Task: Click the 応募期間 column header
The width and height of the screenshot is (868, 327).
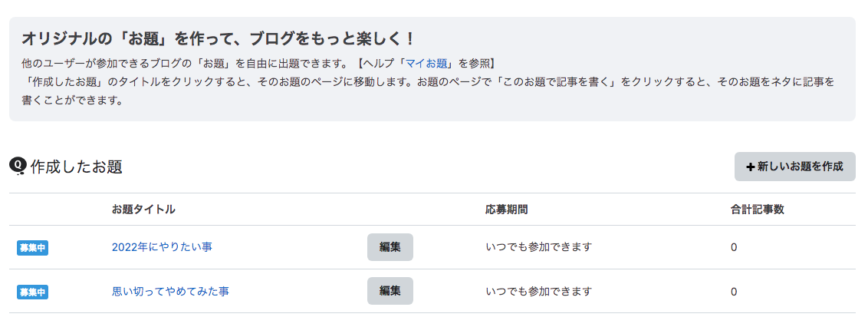Action: [507, 210]
